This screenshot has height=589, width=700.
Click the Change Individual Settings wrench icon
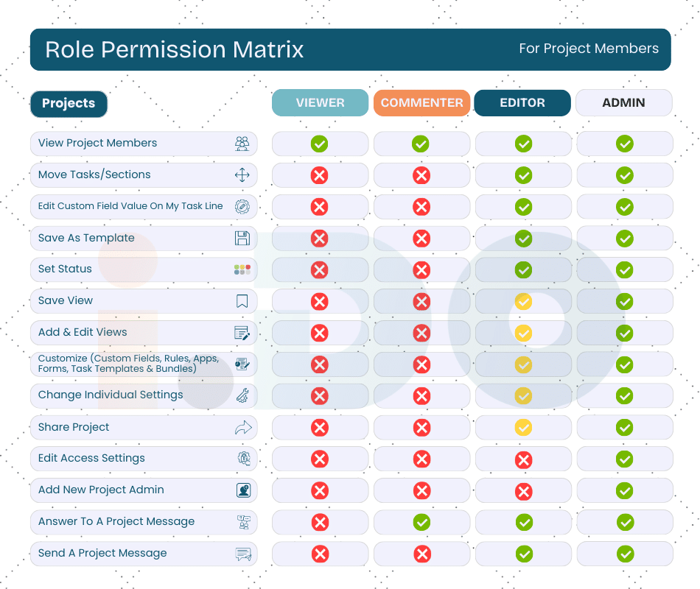coord(242,395)
